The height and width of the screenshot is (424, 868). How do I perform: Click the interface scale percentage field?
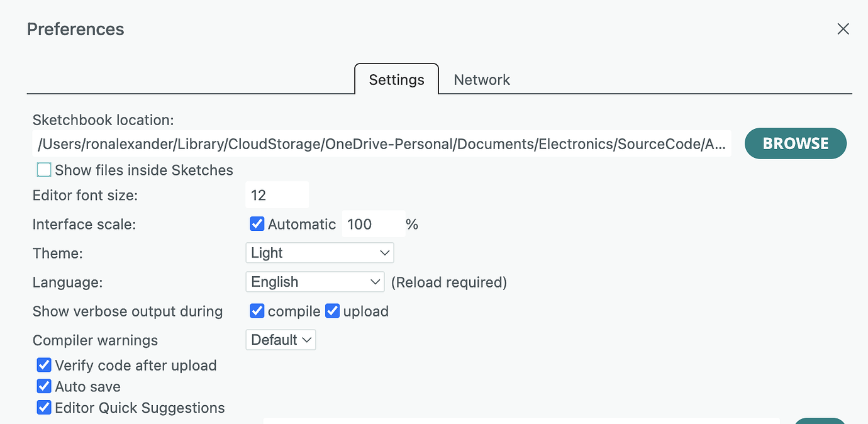point(372,224)
